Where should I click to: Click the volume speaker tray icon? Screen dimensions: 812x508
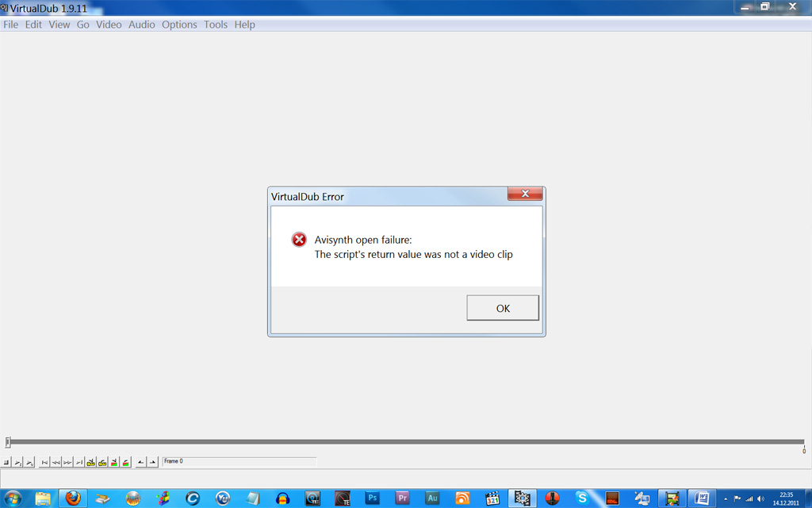point(760,498)
